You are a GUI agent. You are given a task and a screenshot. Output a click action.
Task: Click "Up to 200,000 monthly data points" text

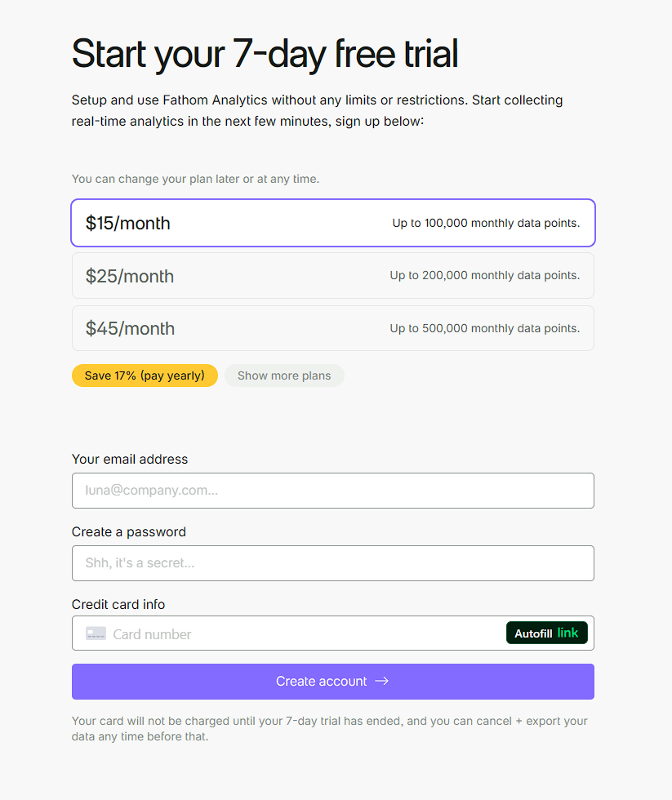[x=485, y=276]
